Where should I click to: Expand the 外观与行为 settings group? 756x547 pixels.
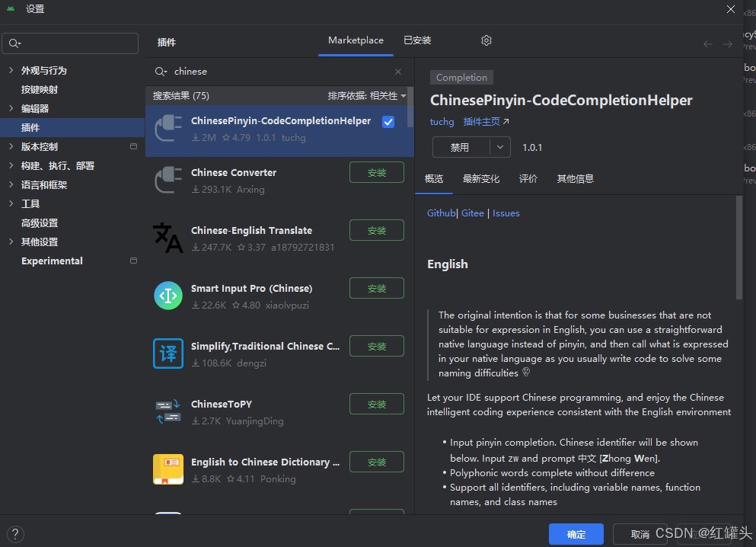11,70
